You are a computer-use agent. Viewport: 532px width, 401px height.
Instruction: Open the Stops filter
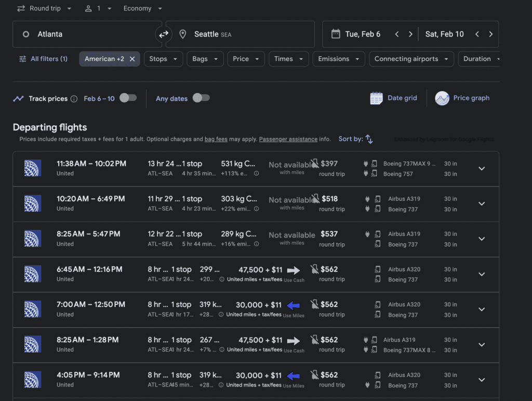pyautogui.click(x=163, y=59)
